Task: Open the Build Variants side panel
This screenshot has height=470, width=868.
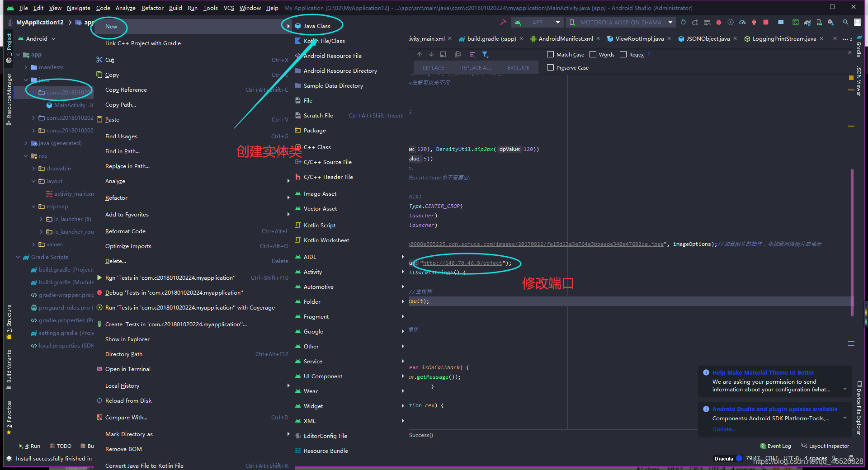Action: [x=9, y=369]
